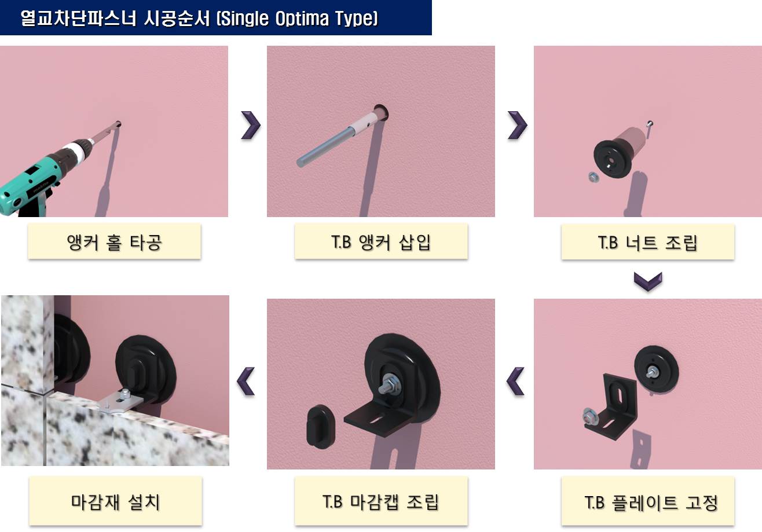Click the 마감재 설치 label
762x532 pixels.
click(x=115, y=501)
